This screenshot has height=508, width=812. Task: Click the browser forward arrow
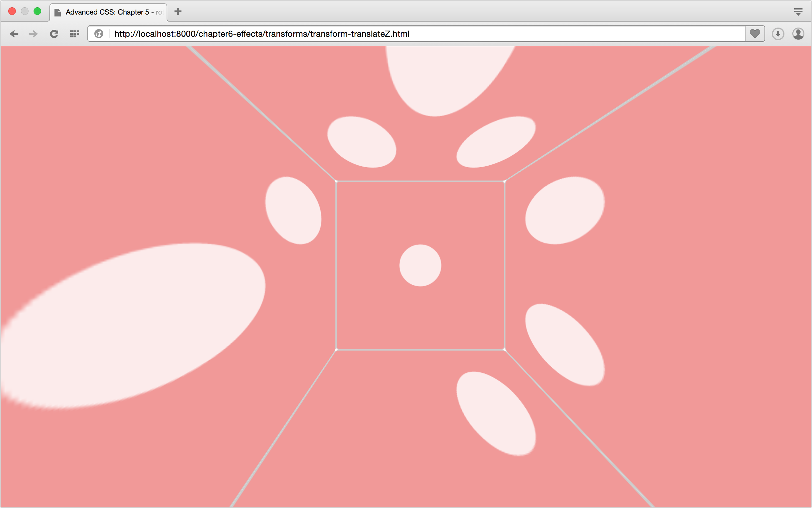(33, 34)
